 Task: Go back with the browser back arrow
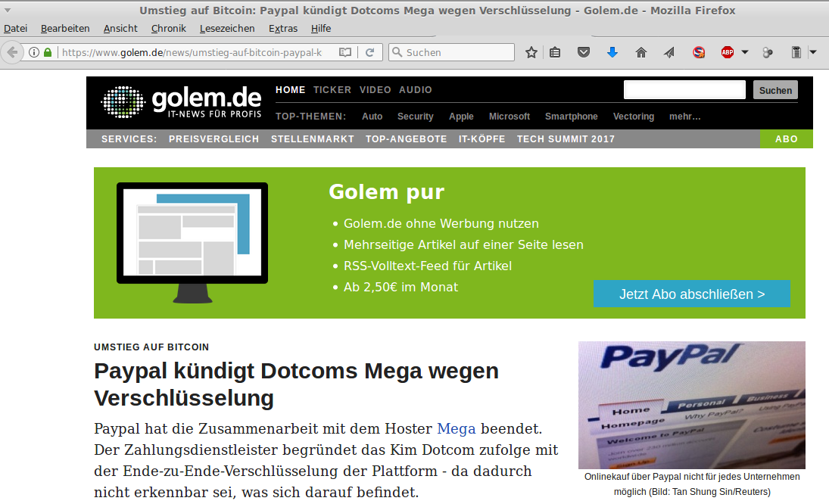(x=12, y=52)
